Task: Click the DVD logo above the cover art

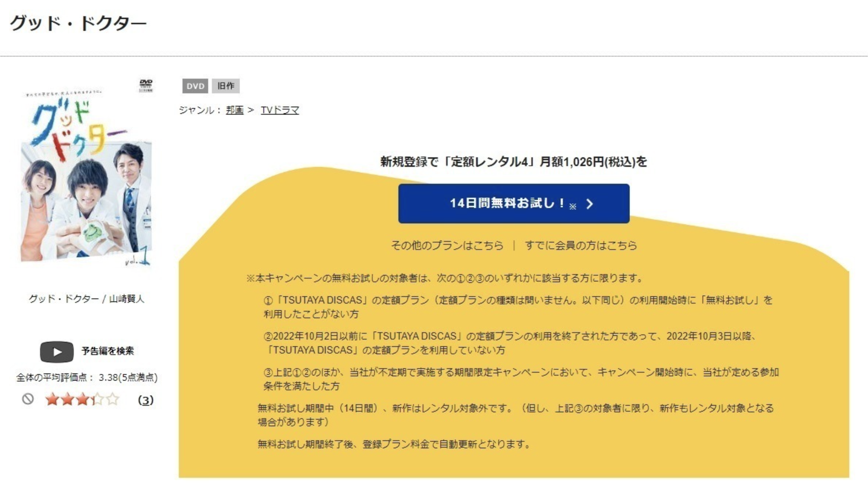Action: (x=146, y=85)
